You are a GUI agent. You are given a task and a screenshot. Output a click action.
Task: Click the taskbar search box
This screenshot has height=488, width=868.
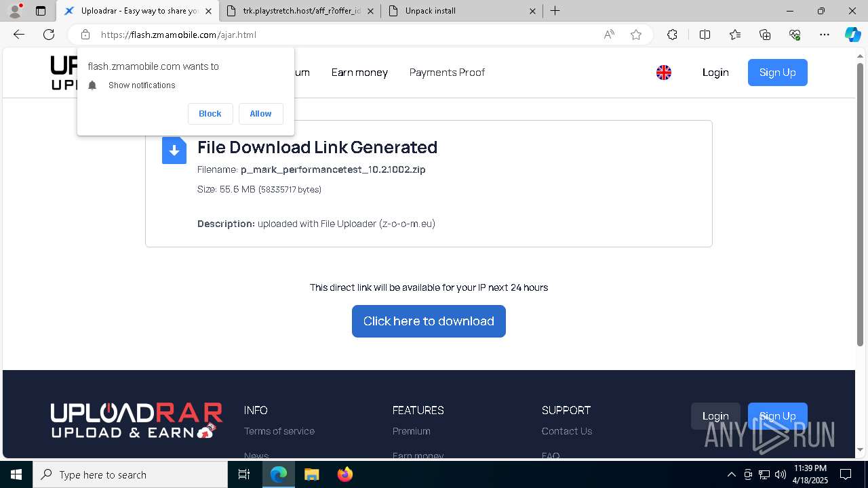pyautogui.click(x=130, y=474)
